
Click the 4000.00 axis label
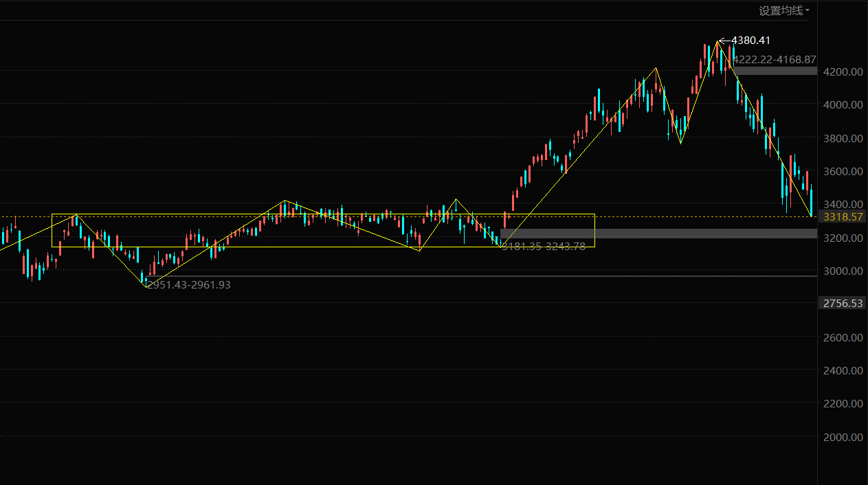point(843,104)
